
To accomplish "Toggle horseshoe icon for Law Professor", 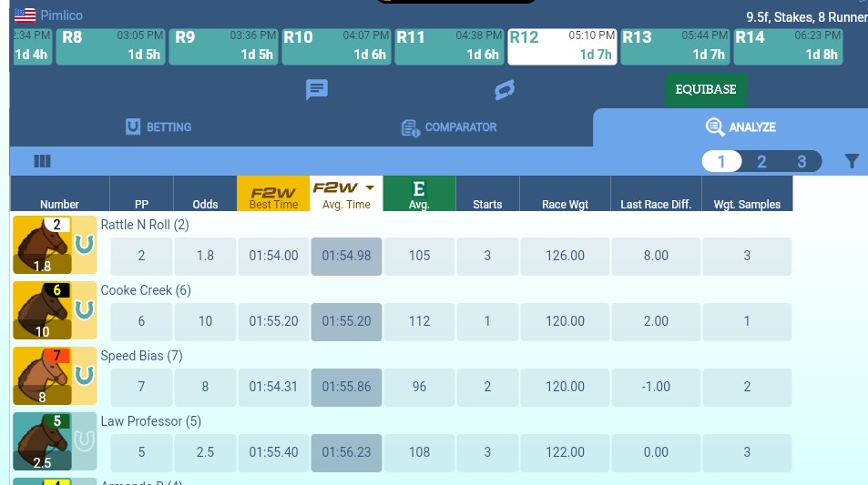I will [84, 440].
